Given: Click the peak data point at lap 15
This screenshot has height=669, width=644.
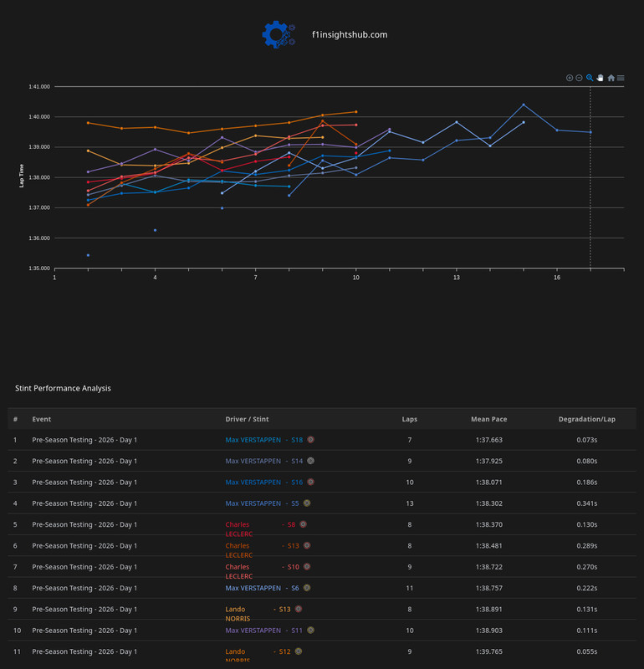Looking at the screenshot, I should (524, 105).
